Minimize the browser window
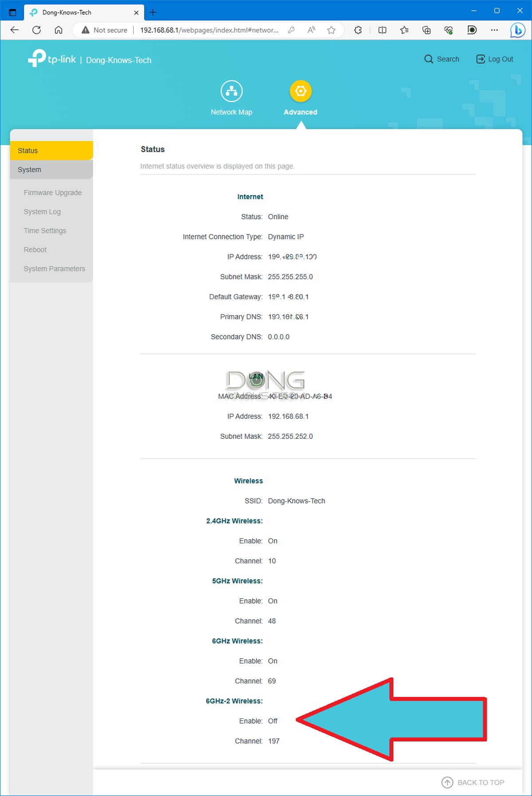 tap(473, 11)
